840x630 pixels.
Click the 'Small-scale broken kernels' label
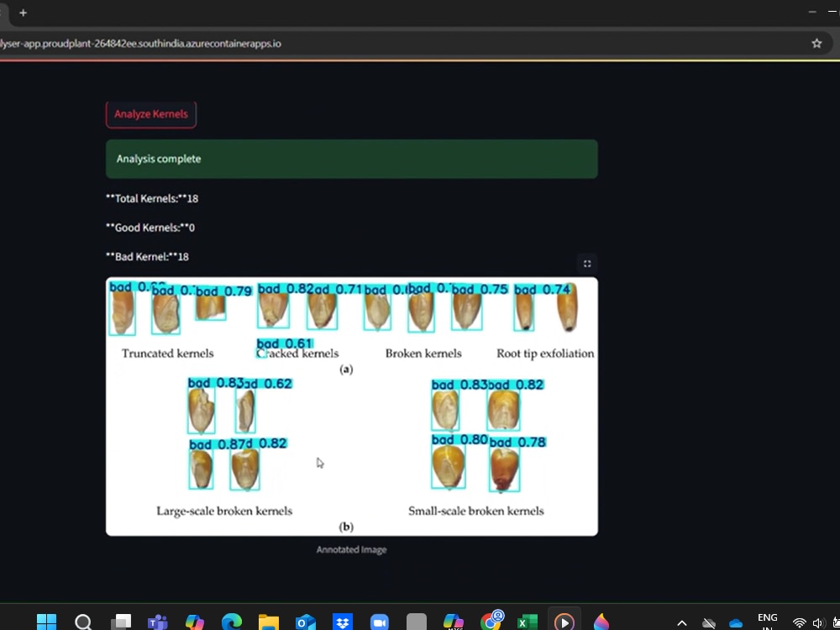pos(476,511)
